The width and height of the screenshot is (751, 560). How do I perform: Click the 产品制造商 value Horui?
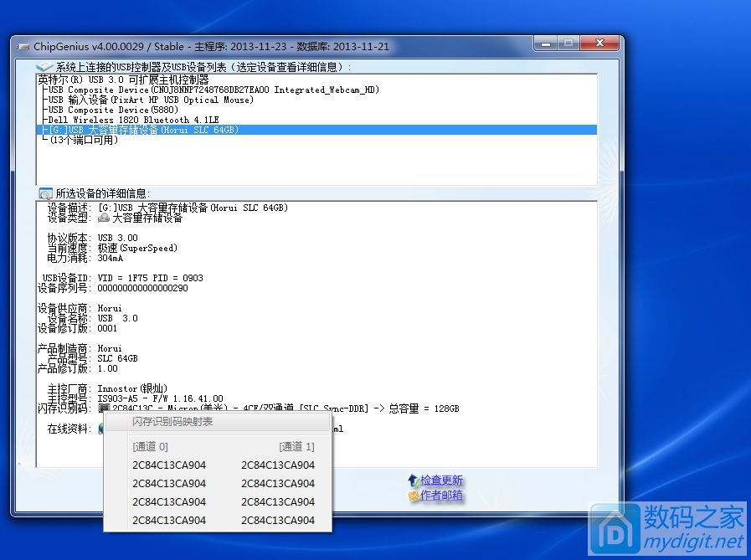click(x=110, y=348)
